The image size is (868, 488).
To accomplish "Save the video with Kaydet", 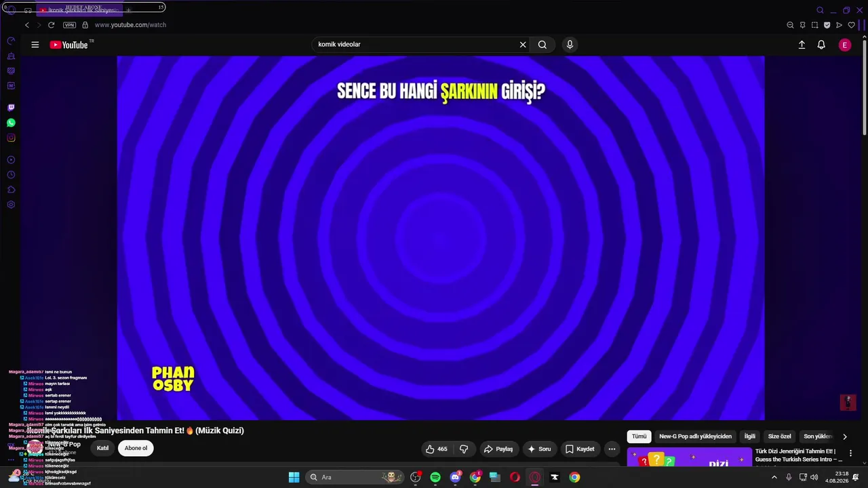I will coord(580,449).
